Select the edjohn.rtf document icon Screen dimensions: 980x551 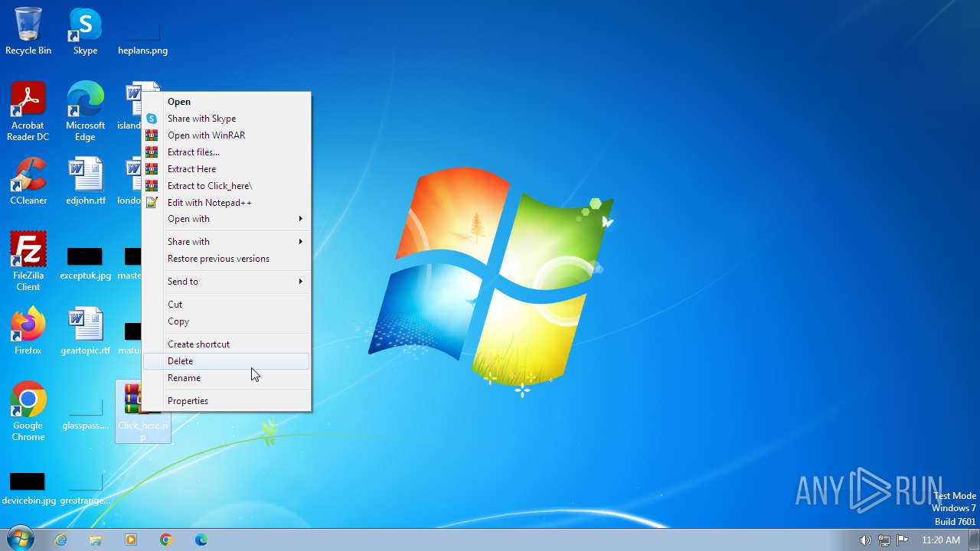[85, 181]
